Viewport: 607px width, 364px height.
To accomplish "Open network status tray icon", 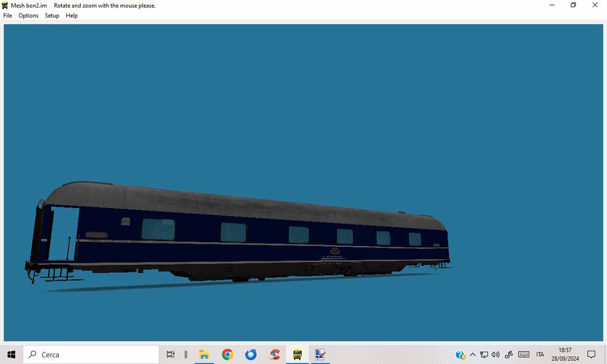I will tap(484, 354).
